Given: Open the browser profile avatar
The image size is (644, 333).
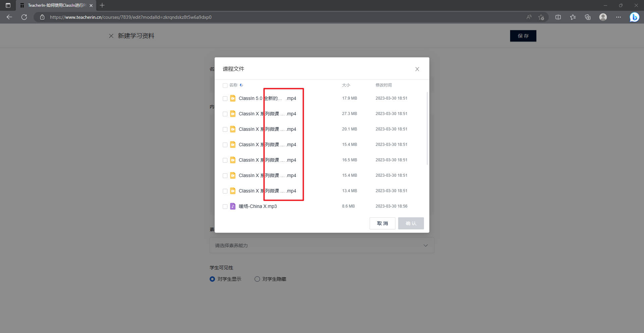Looking at the screenshot, I should pyautogui.click(x=603, y=17).
